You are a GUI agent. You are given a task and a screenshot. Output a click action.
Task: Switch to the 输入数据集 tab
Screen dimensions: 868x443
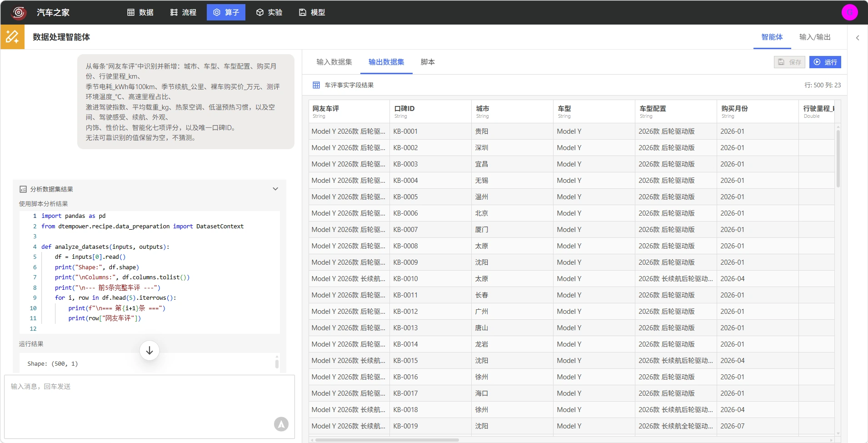point(334,62)
